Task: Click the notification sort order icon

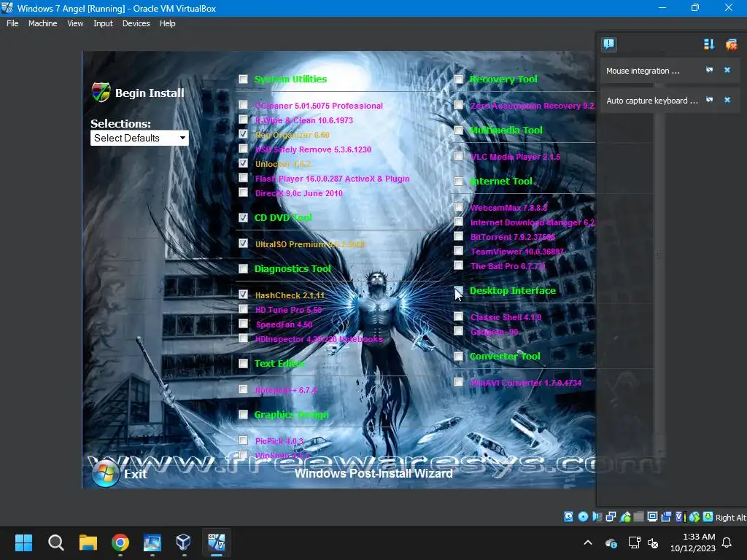Action: coord(709,44)
